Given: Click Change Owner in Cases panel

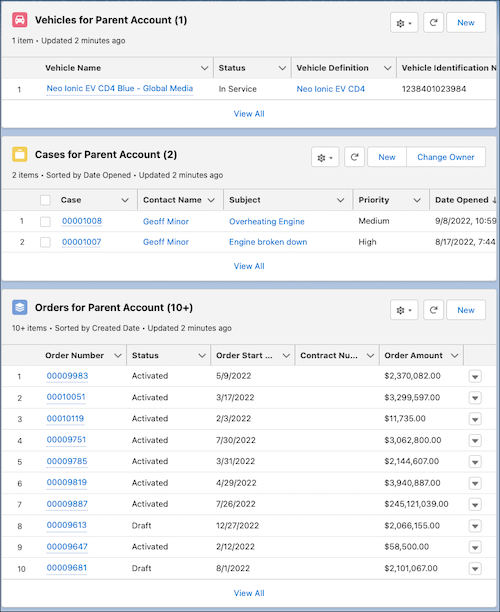Looking at the screenshot, I should click(446, 157).
